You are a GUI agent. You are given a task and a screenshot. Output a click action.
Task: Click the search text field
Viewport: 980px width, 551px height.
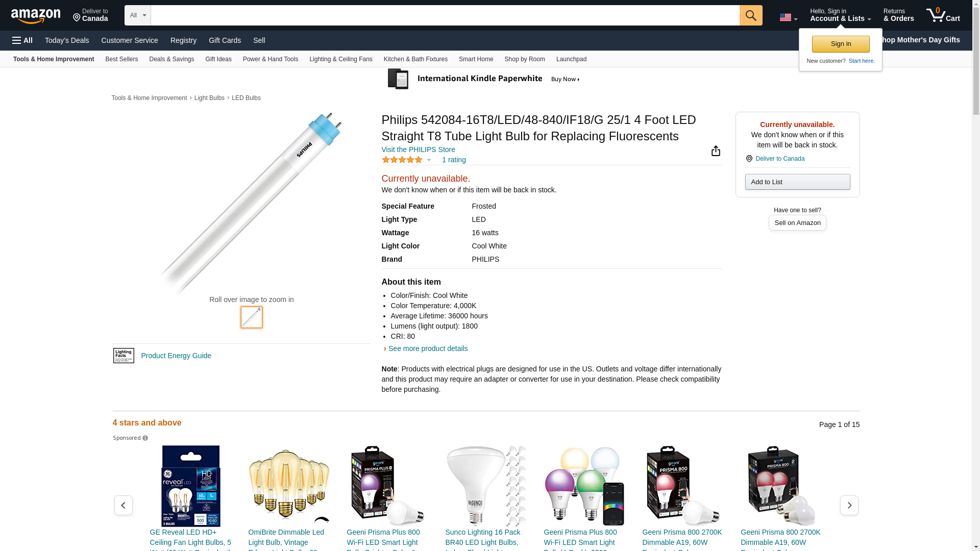point(445,15)
